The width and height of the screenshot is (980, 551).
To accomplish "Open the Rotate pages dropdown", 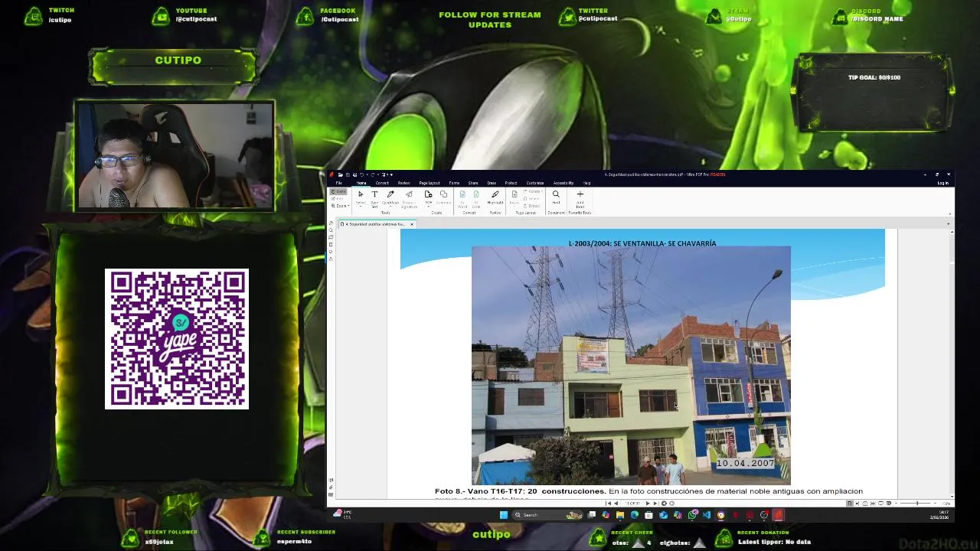I will (x=534, y=191).
